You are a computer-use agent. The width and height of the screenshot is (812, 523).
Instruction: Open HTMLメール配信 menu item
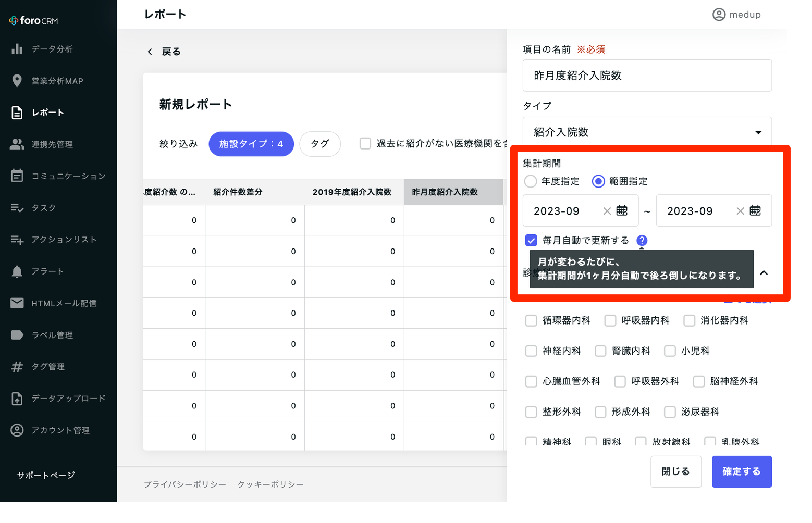click(x=64, y=303)
